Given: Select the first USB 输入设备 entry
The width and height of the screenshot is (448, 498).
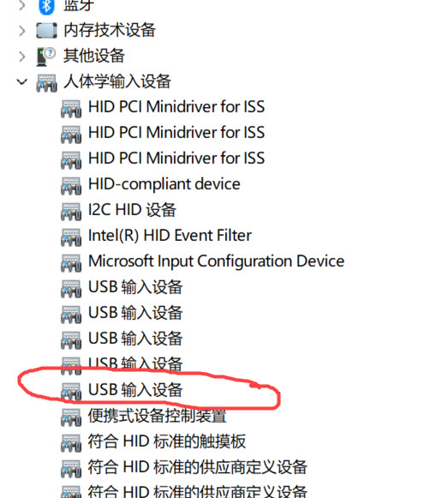Looking at the screenshot, I should pyautogui.click(x=135, y=287).
